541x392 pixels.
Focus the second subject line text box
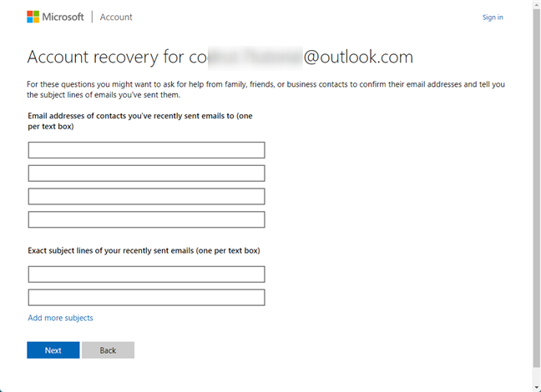(147, 297)
